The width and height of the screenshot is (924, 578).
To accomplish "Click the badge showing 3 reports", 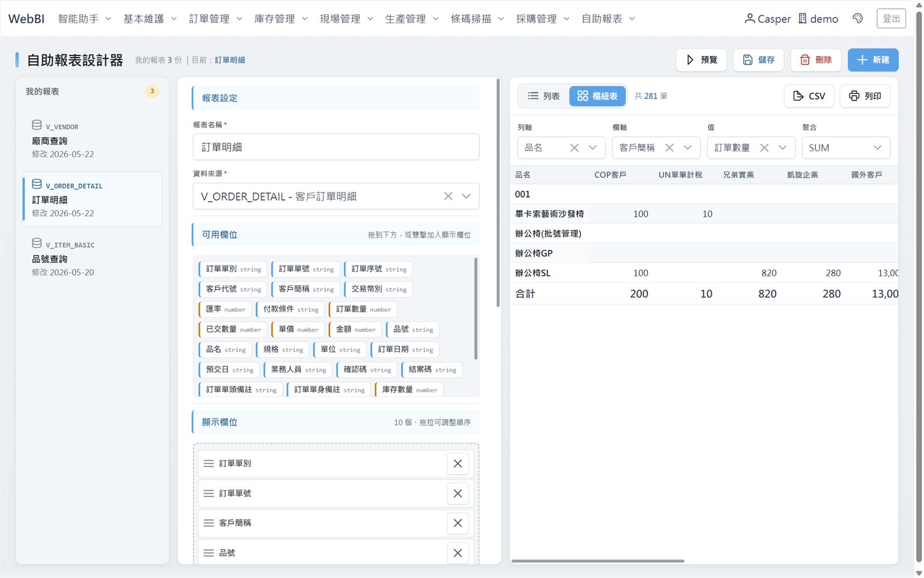I will [152, 91].
